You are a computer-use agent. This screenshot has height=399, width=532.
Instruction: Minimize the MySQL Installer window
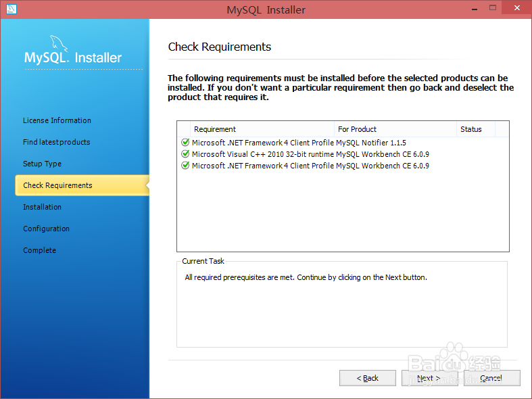click(475, 9)
